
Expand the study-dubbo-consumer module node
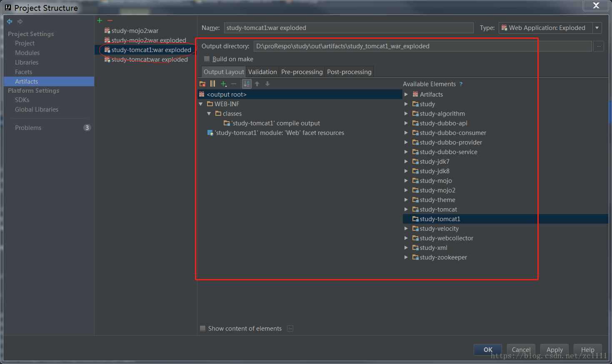tap(406, 133)
